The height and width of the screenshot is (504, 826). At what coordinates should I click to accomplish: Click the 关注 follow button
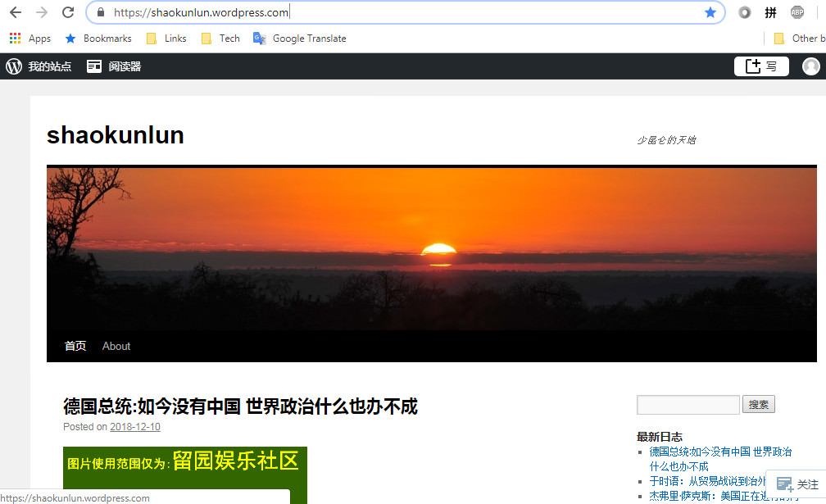(x=797, y=484)
